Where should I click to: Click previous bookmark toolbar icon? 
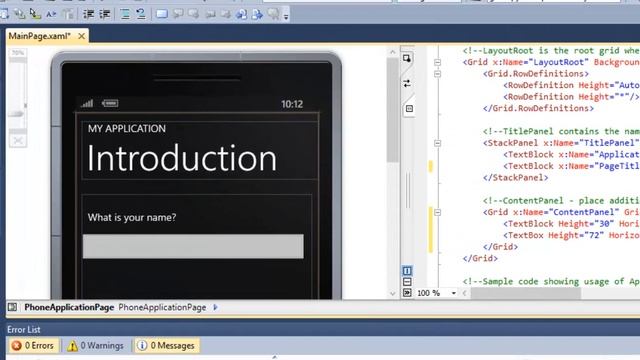pos(178,14)
